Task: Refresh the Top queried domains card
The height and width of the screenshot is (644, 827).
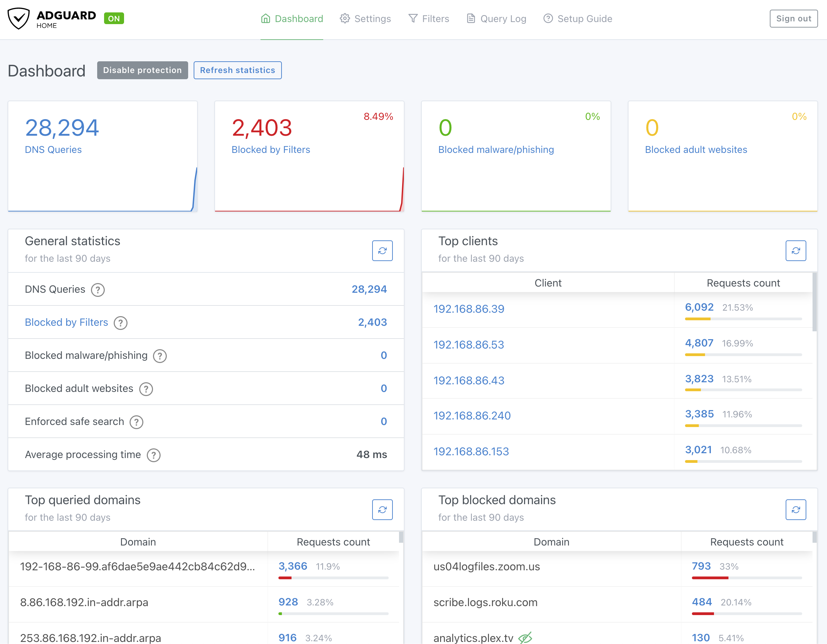Action: [382, 509]
